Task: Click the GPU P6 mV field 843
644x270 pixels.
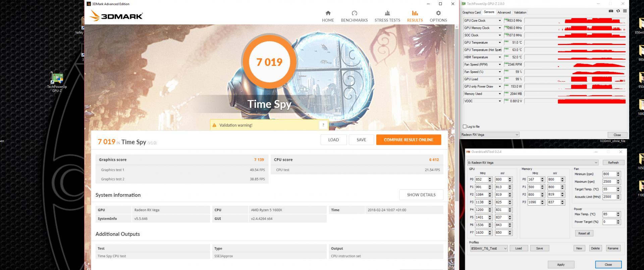Action: point(501,225)
